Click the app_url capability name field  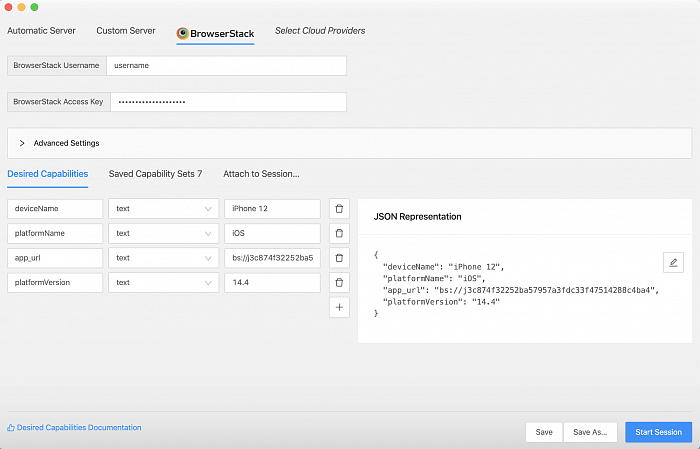point(55,258)
